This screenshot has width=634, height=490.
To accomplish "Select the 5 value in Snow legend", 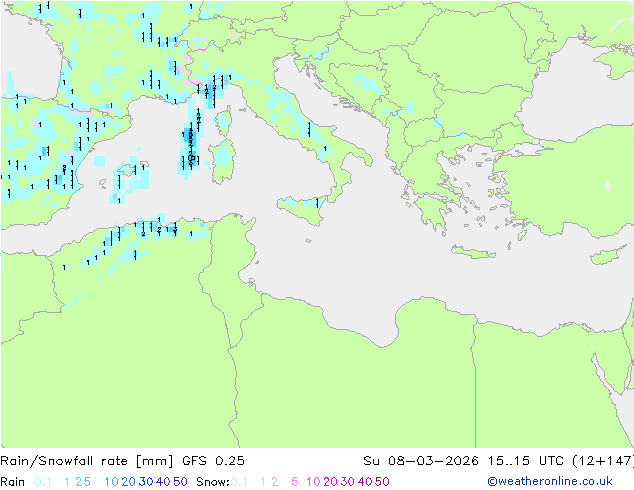I will coord(295,482).
